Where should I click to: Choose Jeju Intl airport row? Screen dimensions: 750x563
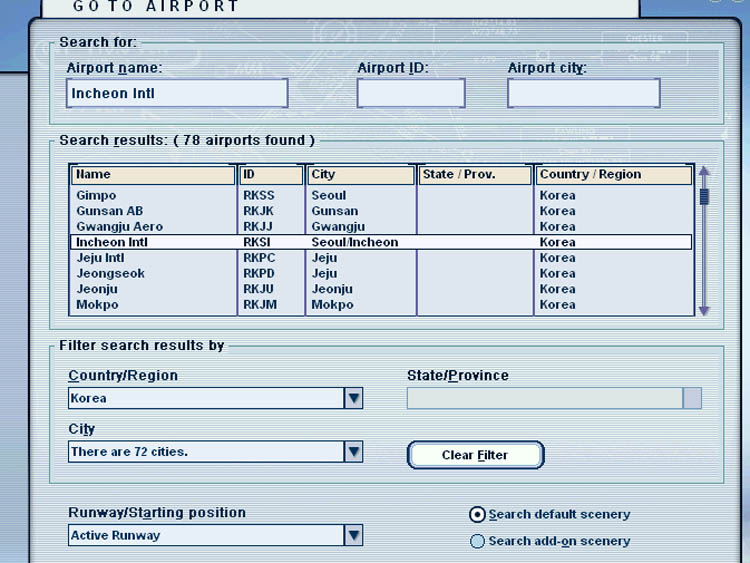coord(100,258)
